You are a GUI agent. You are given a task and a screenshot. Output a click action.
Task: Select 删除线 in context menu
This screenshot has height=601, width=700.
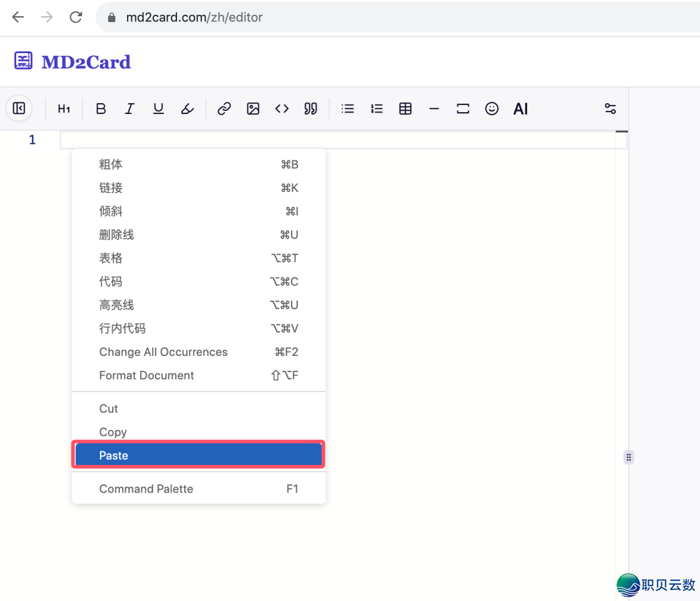[199, 235]
